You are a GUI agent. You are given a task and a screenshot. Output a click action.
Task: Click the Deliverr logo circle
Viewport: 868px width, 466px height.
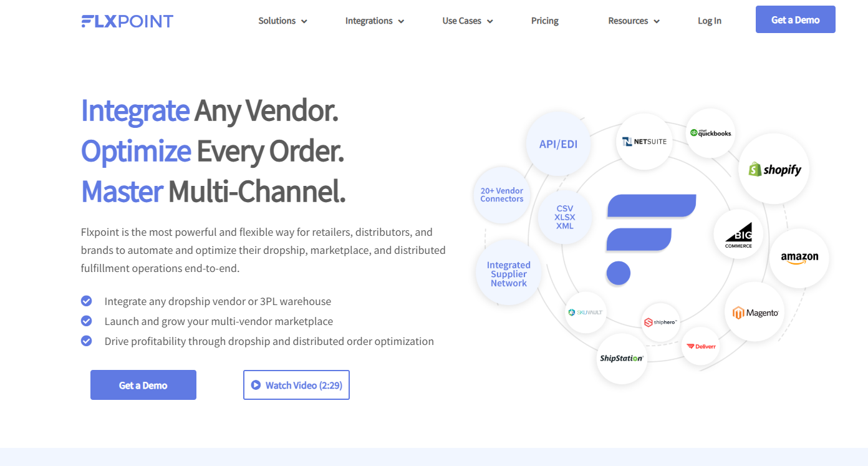click(701, 346)
